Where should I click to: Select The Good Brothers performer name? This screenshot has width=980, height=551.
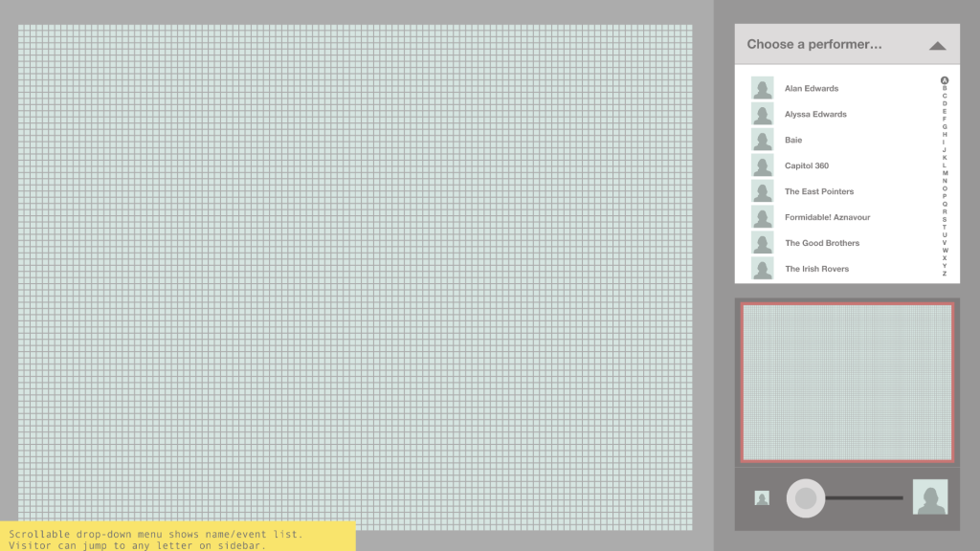(x=822, y=243)
